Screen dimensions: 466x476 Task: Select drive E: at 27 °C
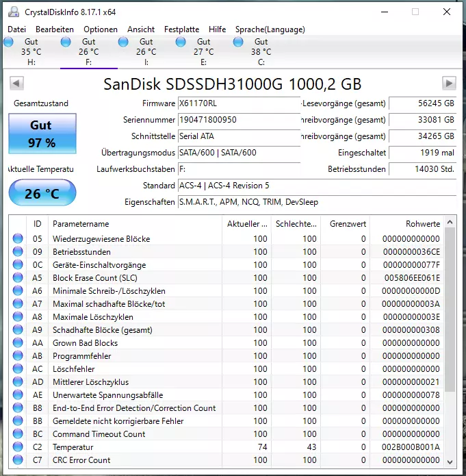point(203,52)
